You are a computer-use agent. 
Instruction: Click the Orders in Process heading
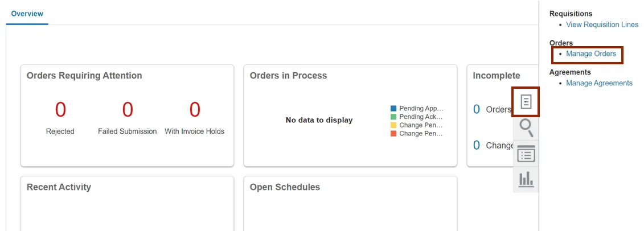coord(288,76)
